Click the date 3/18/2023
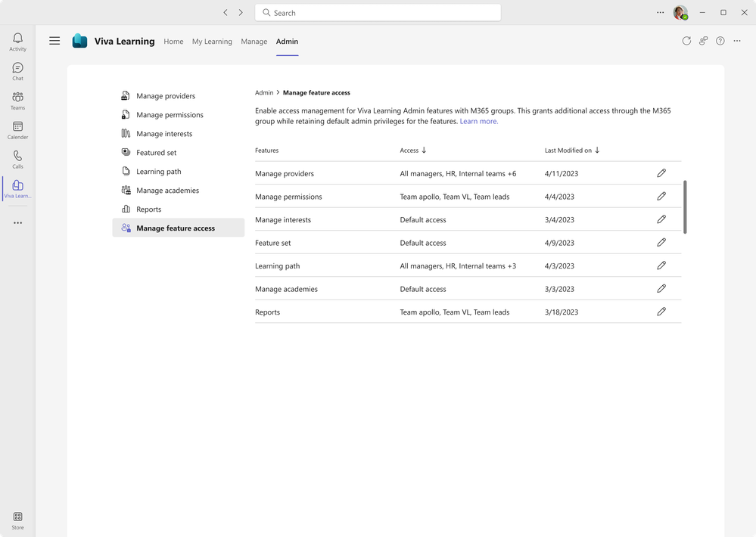Image resolution: width=756 pixels, height=537 pixels. (x=562, y=312)
